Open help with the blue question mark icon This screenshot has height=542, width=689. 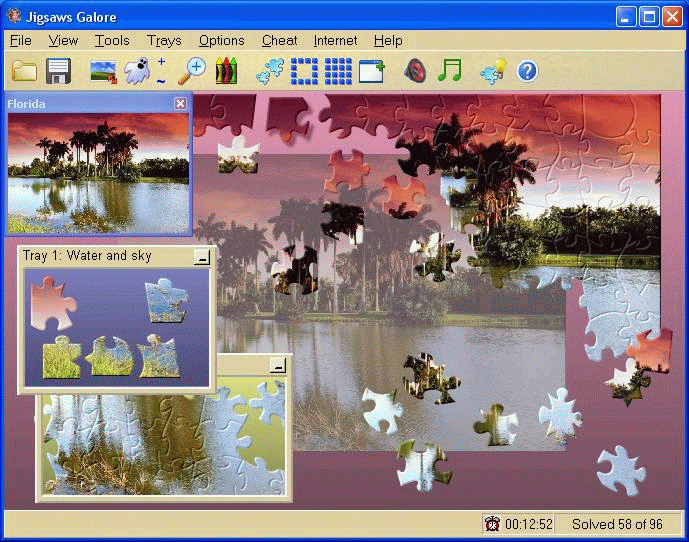click(527, 71)
